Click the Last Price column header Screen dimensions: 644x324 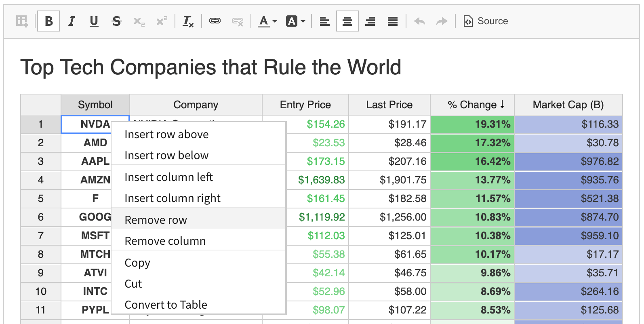coord(389,105)
